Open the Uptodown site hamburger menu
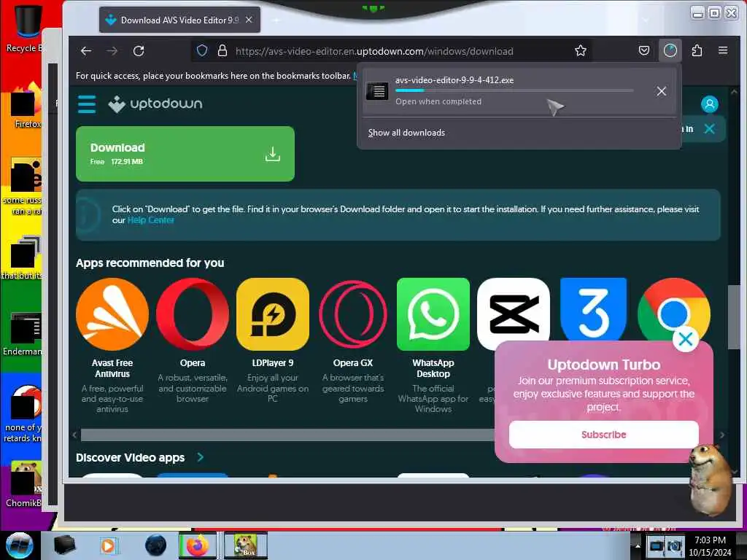Image resolution: width=747 pixels, height=560 pixels. tap(87, 104)
